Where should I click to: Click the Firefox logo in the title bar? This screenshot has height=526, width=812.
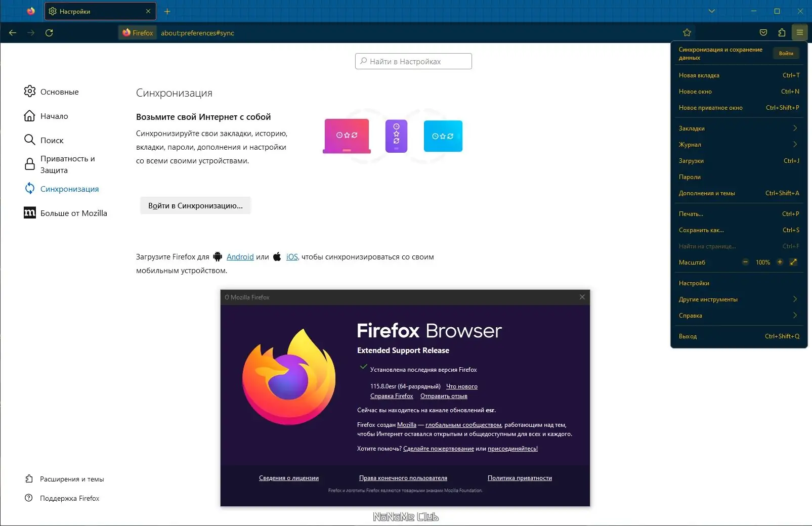click(31, 11)
